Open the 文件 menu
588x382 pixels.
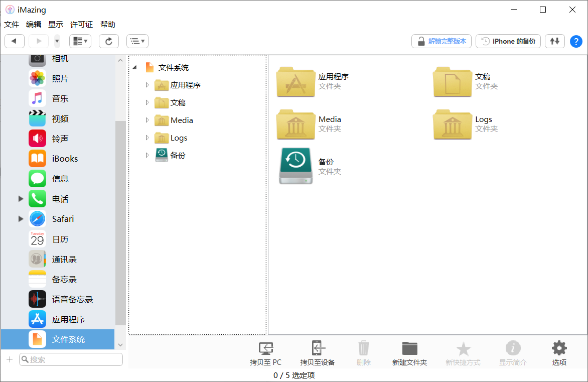(12, 25)
